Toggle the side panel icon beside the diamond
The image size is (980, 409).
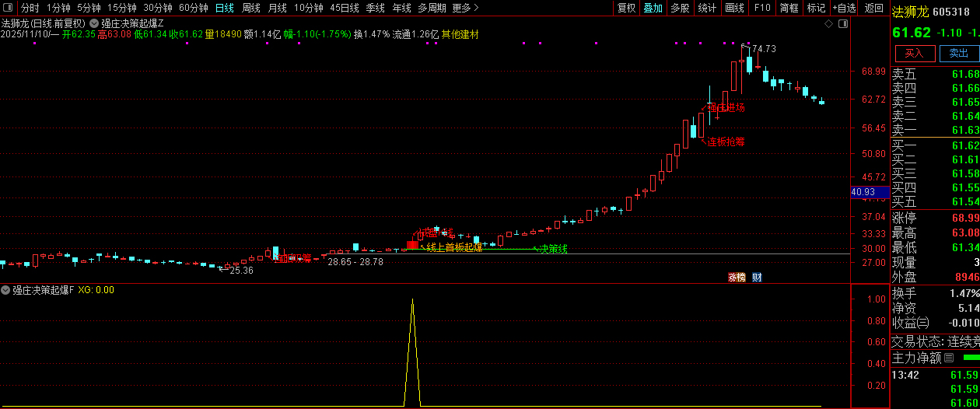pyautogui.click(x=842, y=23)
